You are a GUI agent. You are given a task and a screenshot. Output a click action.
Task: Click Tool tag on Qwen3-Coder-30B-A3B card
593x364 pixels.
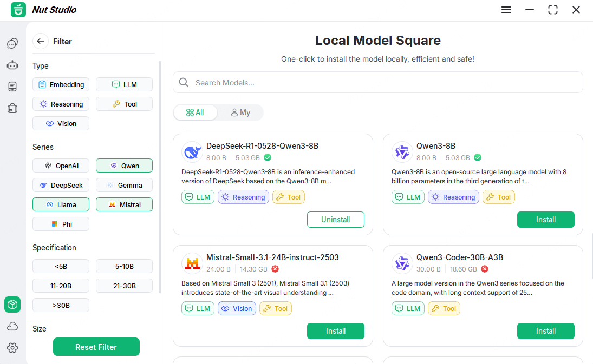(x=444, y=308)
